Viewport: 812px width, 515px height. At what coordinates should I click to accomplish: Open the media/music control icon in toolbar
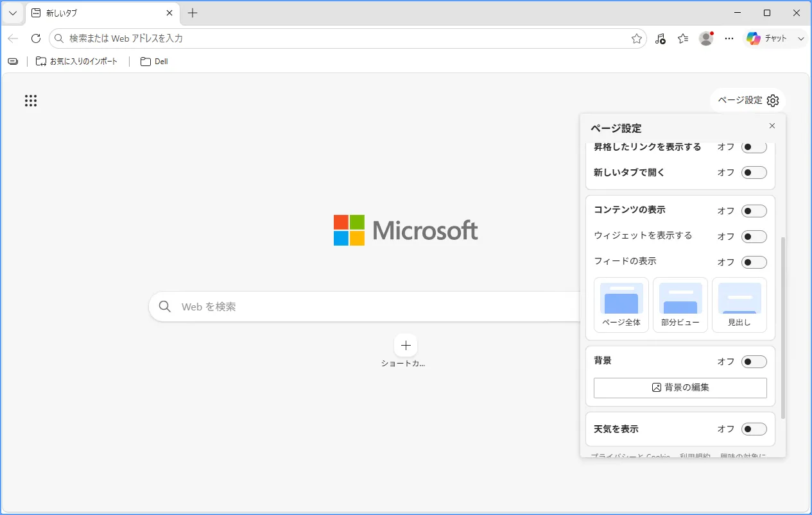tap(661, 38)
